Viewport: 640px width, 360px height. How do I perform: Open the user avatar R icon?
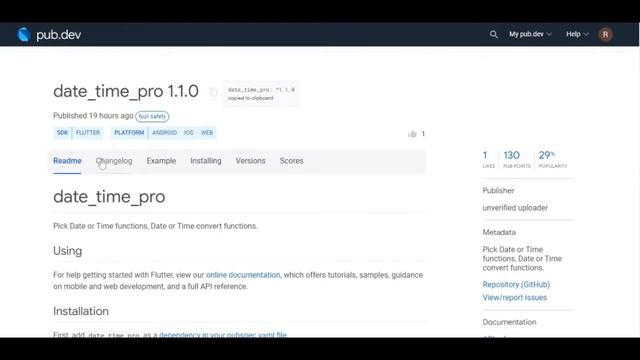[605, 34]
